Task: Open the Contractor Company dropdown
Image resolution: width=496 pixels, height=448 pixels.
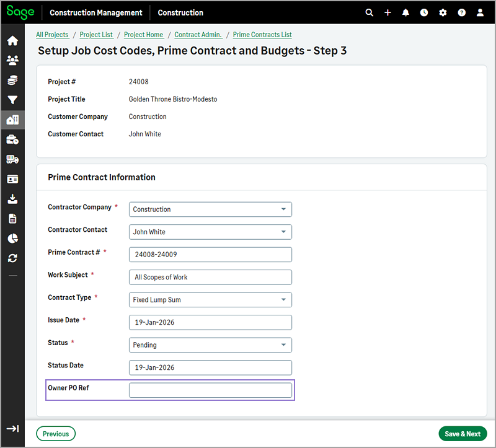Action: click(210, 209)
